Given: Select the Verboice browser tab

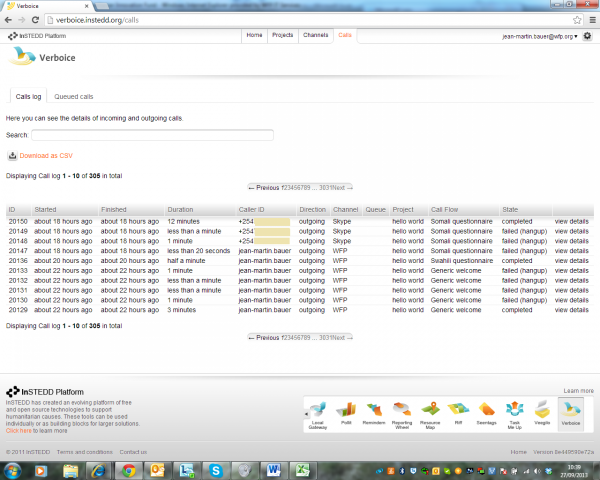Looking at the screenshot, I should tap(48, 6).
